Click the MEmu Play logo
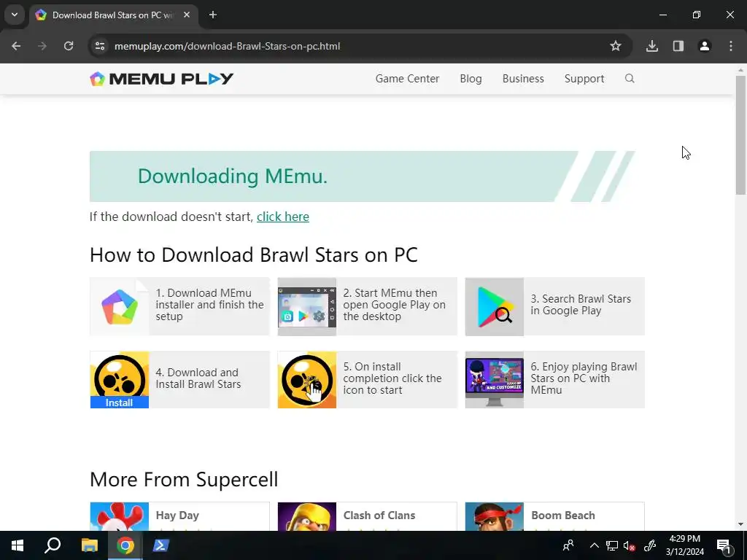Screen dimensions: 747x560 point(161,79)
